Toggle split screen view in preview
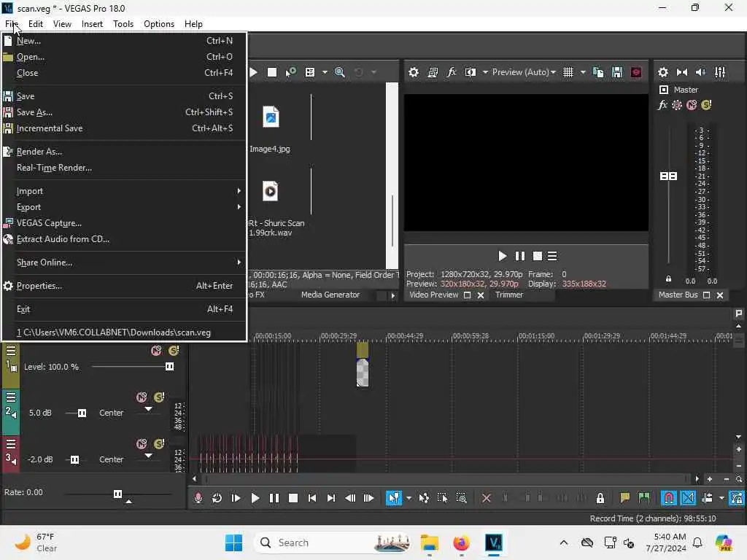The image size is (747, 560). click(x=471, y=72)
